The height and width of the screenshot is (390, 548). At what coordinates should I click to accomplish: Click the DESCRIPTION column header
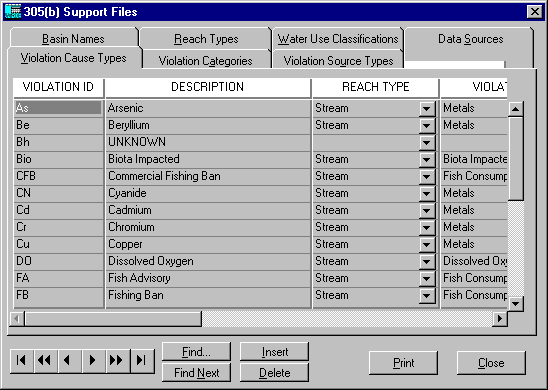(x=208, y=87)
